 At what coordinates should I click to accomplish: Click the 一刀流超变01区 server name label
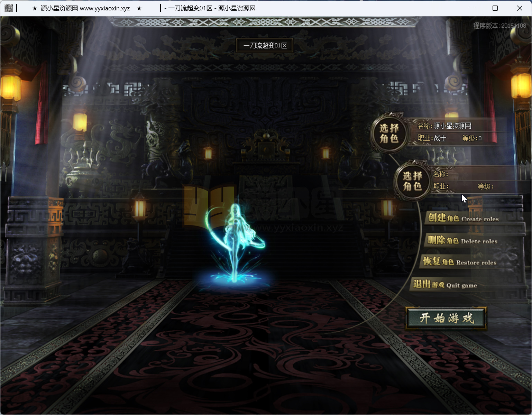(x=265, y=46)
